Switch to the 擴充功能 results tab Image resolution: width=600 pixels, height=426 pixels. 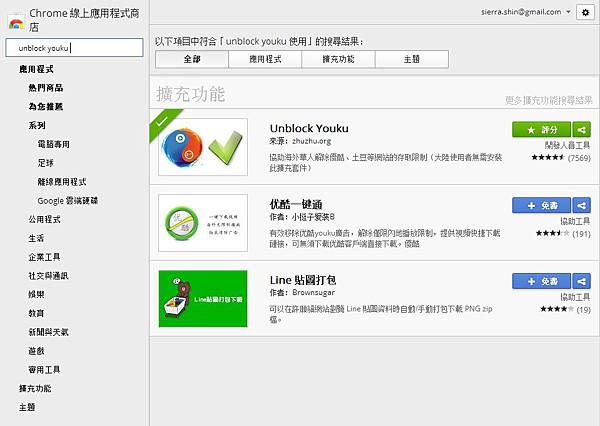[x=338, y=59]
